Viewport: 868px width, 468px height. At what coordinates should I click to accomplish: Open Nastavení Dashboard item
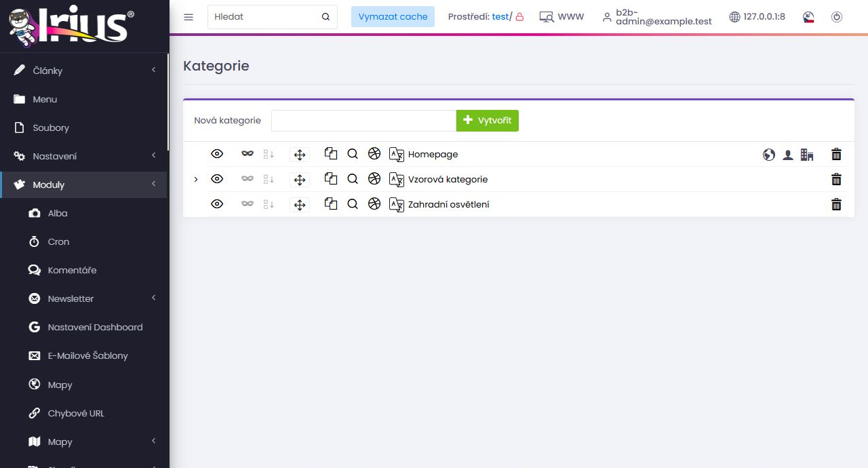(84, 327)
